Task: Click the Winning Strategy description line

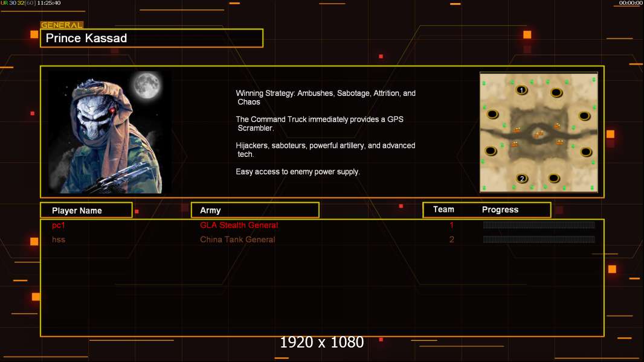Action: (326, 98)
